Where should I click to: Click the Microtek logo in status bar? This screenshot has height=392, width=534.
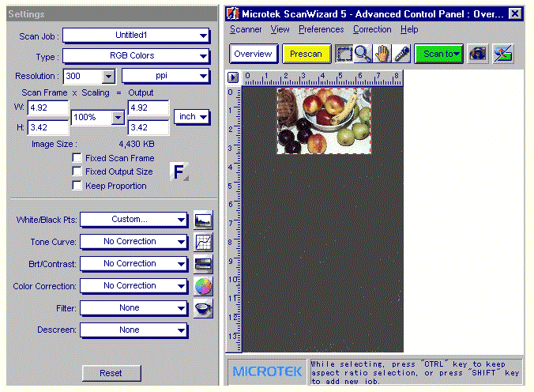click(x=267, y=371)
